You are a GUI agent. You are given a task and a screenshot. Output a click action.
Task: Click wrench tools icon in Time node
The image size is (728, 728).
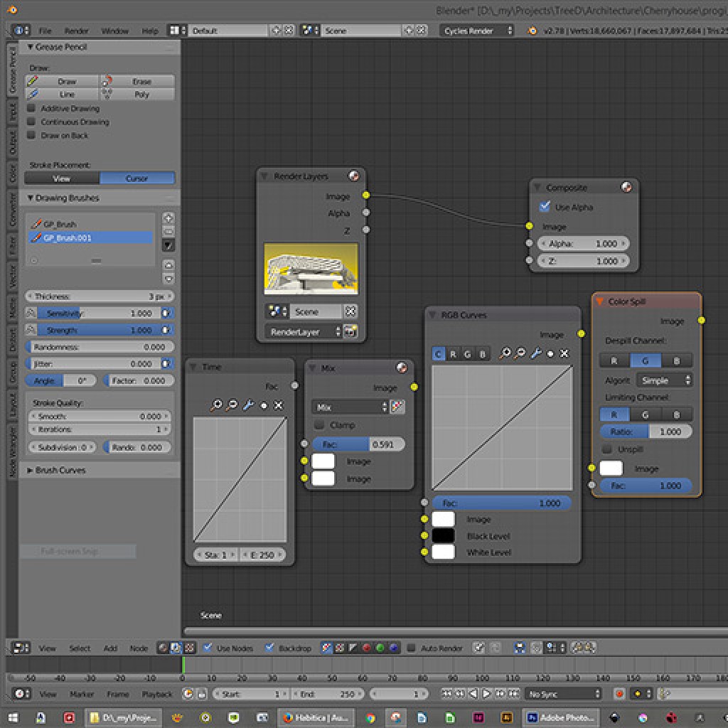tap(248, 405)
